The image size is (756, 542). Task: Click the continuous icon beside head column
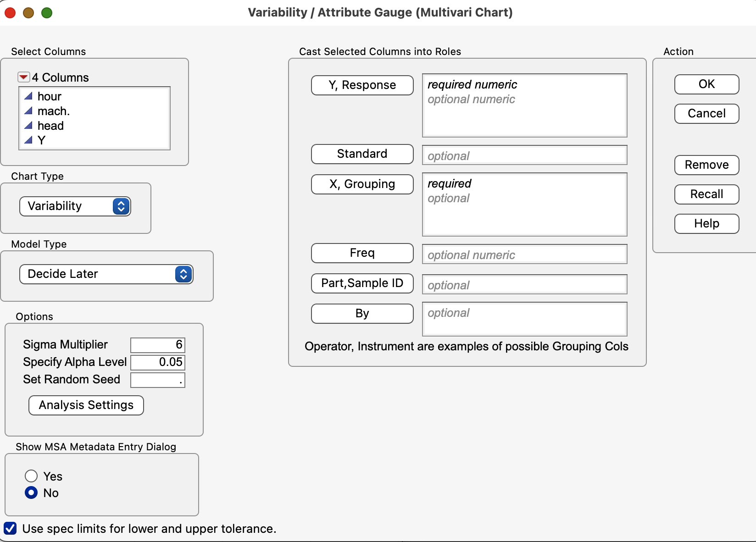[28, 126]
